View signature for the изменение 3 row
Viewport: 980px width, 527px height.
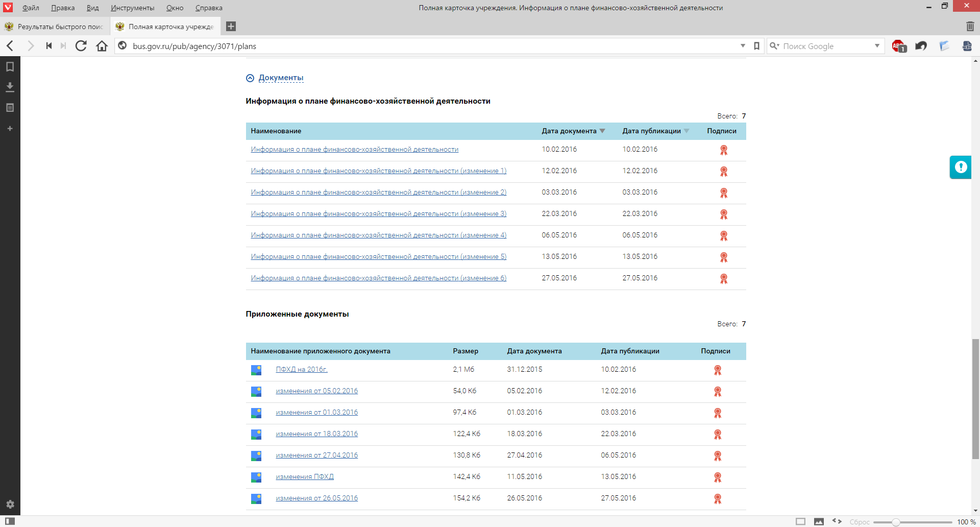(723, 214)
